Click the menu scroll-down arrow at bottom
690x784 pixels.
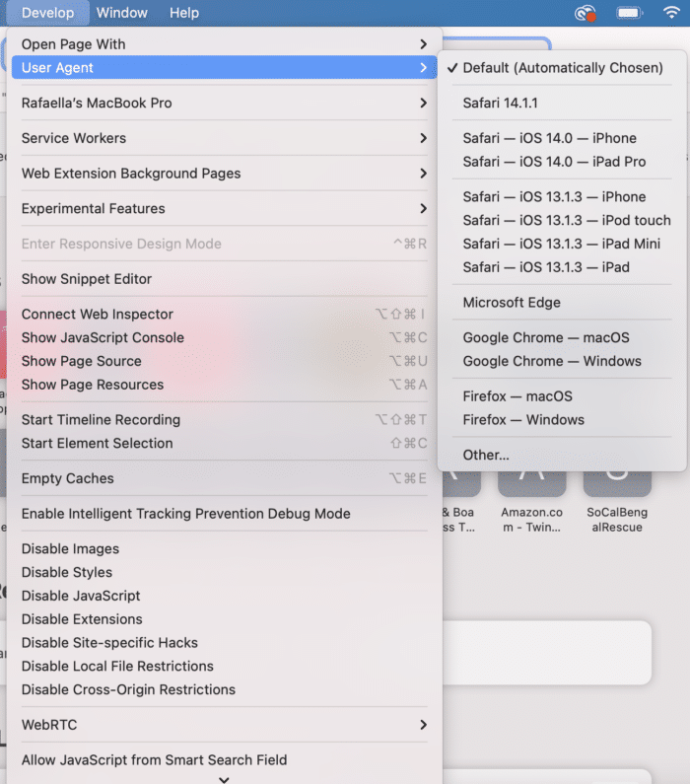coord(224,779)
